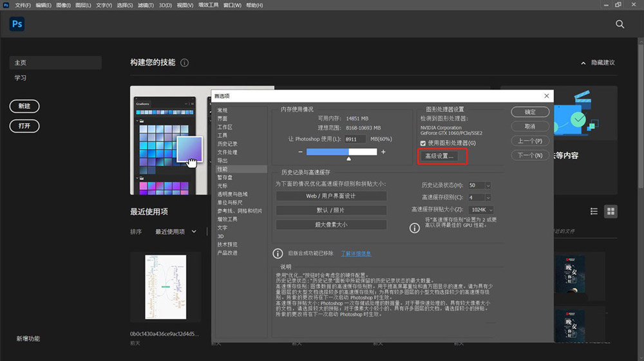Open the 帮助(H) menu

coord(254,5)
